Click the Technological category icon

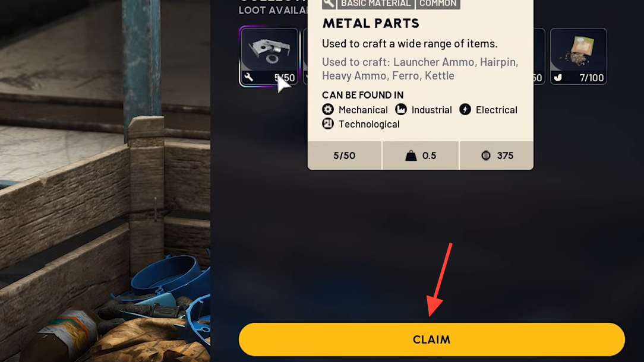point(328,123)
